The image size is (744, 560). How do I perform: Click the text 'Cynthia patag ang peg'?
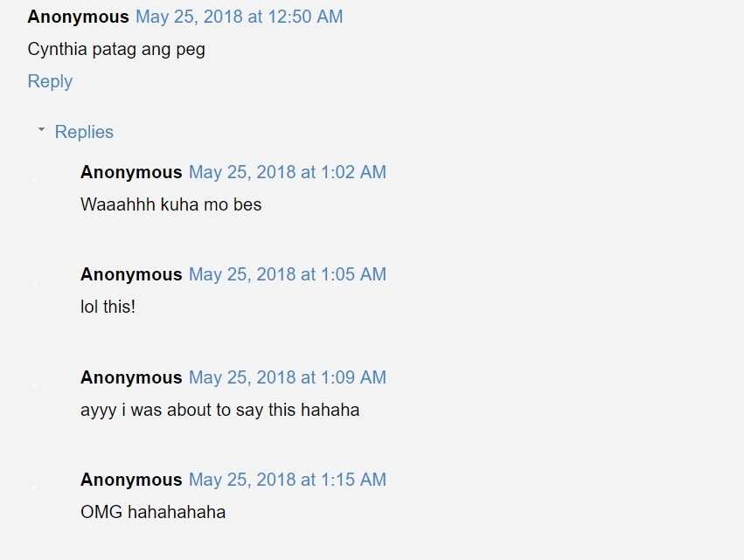(116, 49)
